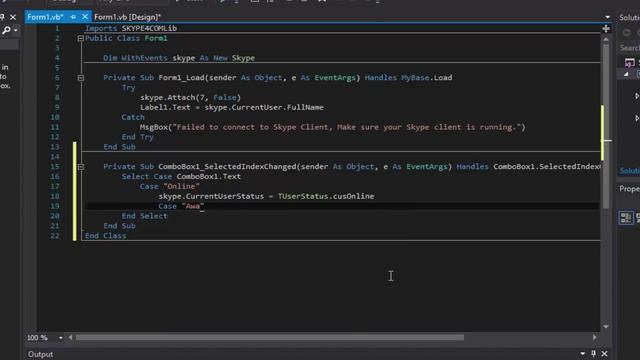The height and width of the screenshot is (360, 640).
Task: Collapse the Public Class Form1 outline
Action: tap(80, 38)
